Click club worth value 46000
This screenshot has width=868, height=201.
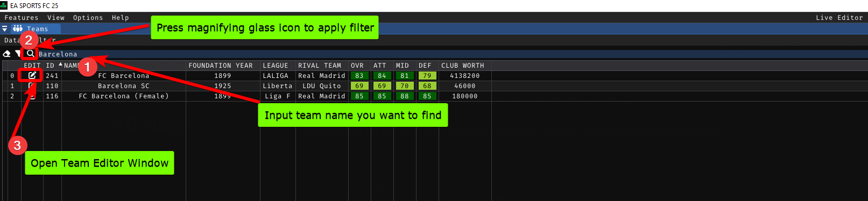[x=465, y=86]
